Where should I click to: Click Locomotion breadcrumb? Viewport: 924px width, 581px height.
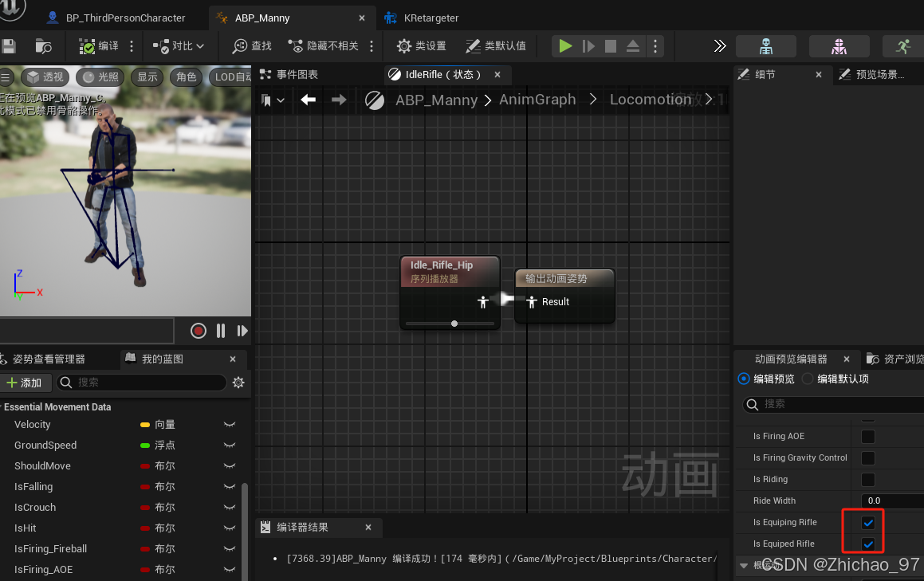click(x=651, y=100)
